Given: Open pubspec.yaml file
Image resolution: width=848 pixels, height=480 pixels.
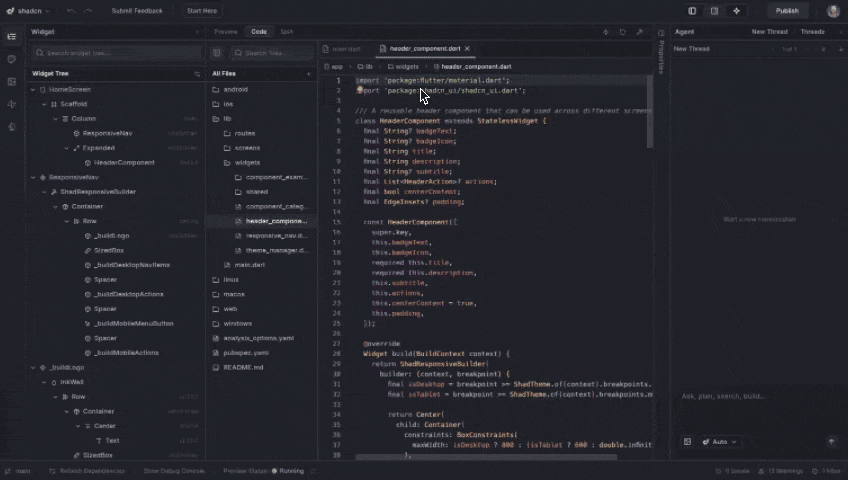Looking at the screenshot, I should [x=246, y=353].
